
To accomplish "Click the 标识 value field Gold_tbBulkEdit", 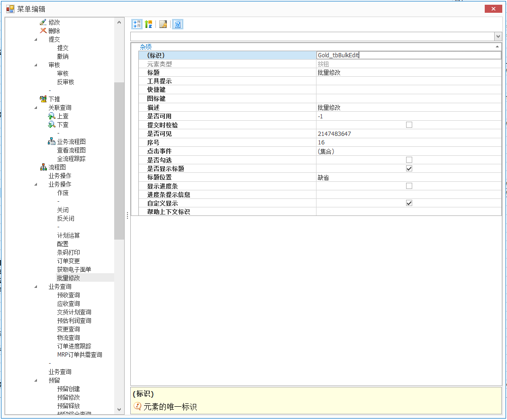I will click(x=409, y=55).
